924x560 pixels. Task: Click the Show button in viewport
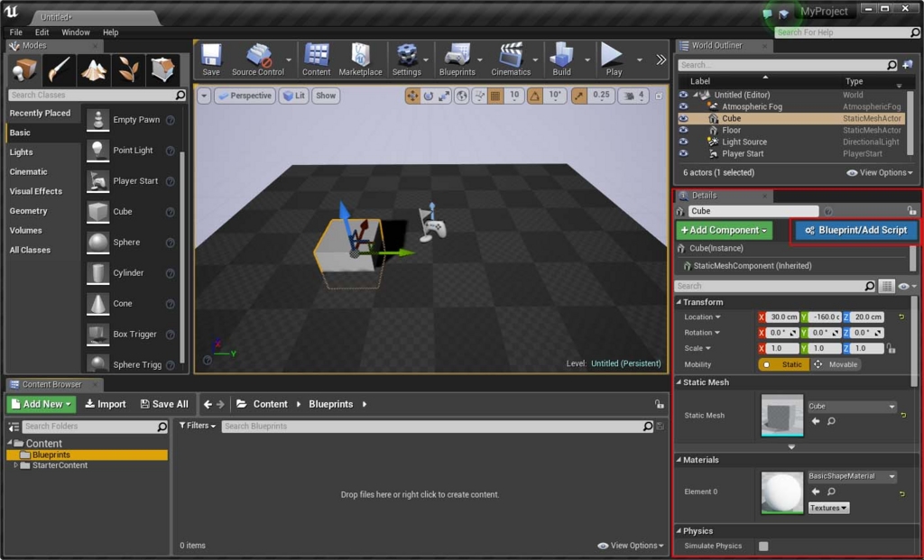(325, 96)
